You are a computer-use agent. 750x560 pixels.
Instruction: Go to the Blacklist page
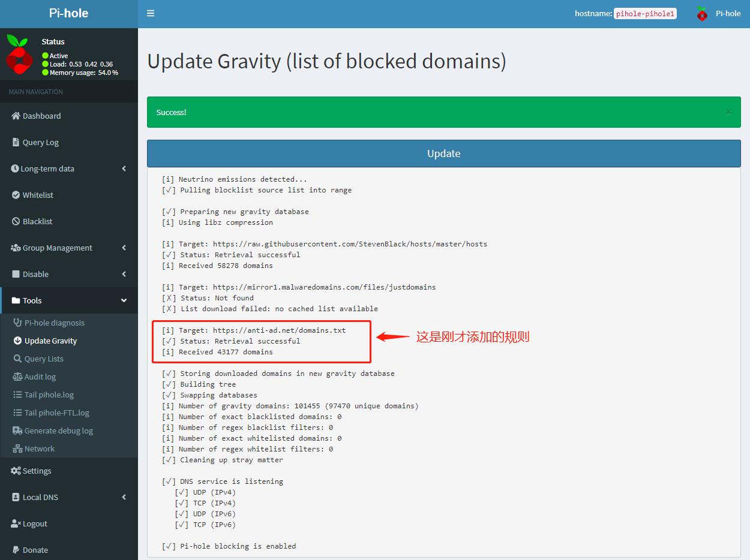click(69, 221)
